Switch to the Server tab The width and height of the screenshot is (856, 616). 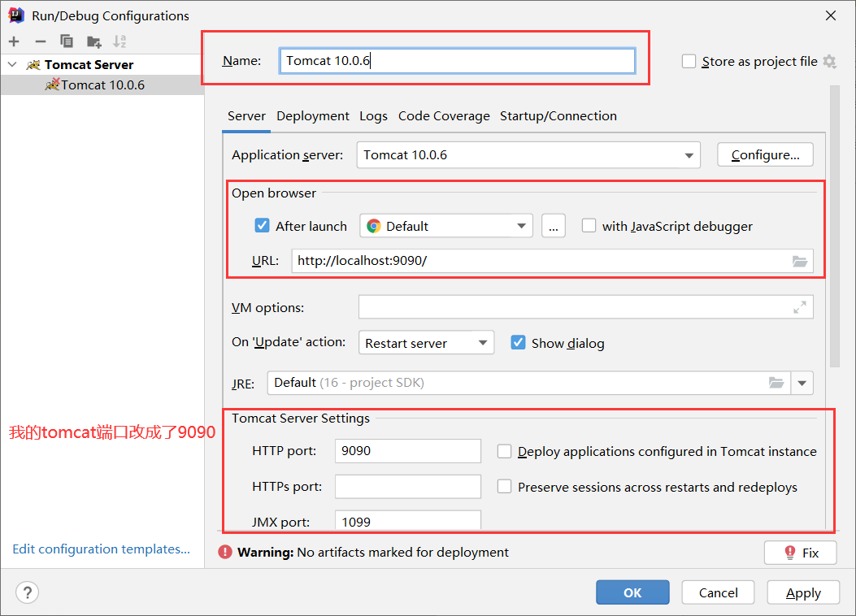tap(246, 116)
